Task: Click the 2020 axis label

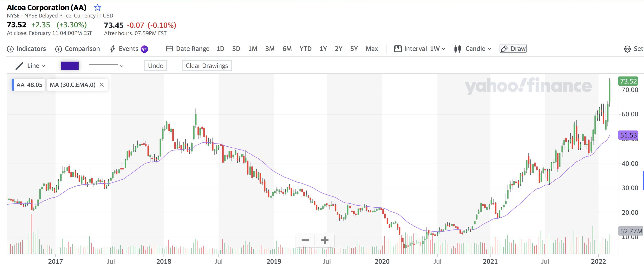Action: click(382, 262)
